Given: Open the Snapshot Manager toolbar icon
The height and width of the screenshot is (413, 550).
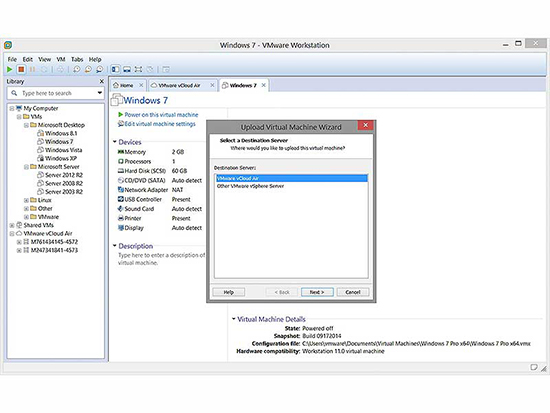Looking at the screenshot, I should (x=100, y=69).
